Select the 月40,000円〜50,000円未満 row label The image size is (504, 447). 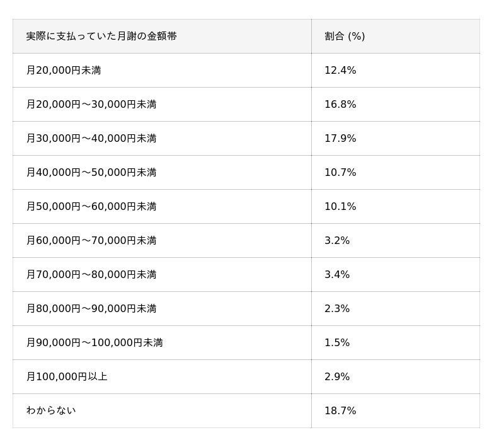tap(91, 173)
